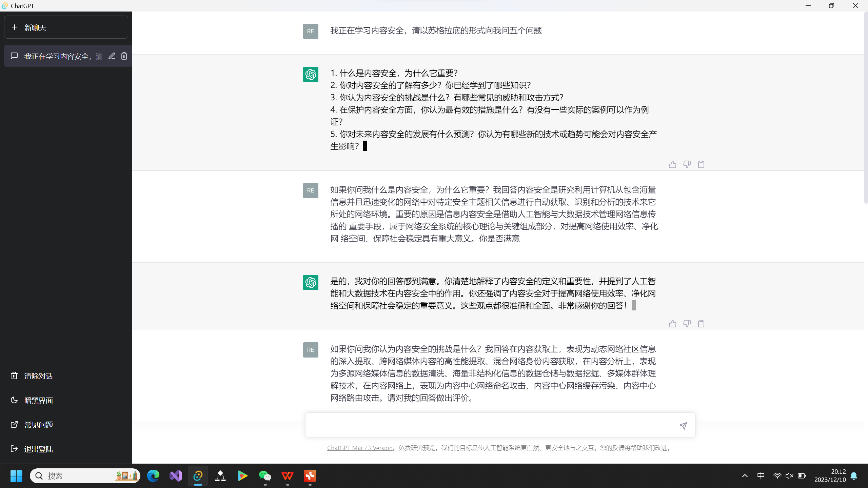Screen dimensions: 868x488
Task: Toggle the muted volume tray icon
Action: [x=789, y=476]
